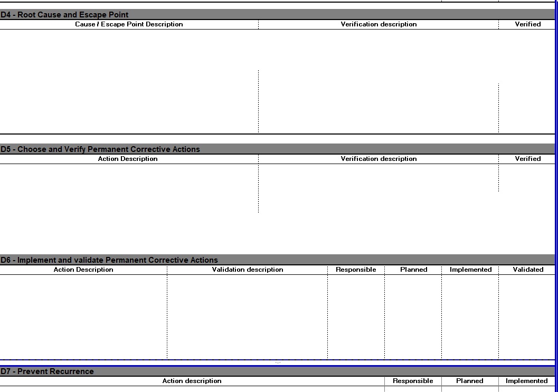558x392 pixels.
Task: Click the Responsible header in the D6 section
Action: [x=356, y=270]
